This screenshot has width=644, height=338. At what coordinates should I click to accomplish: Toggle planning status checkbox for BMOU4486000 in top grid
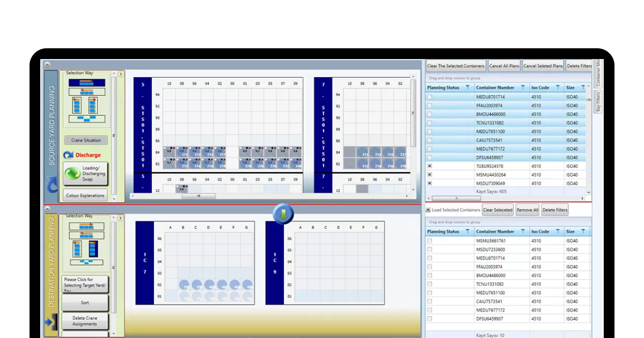pos(429,114)
